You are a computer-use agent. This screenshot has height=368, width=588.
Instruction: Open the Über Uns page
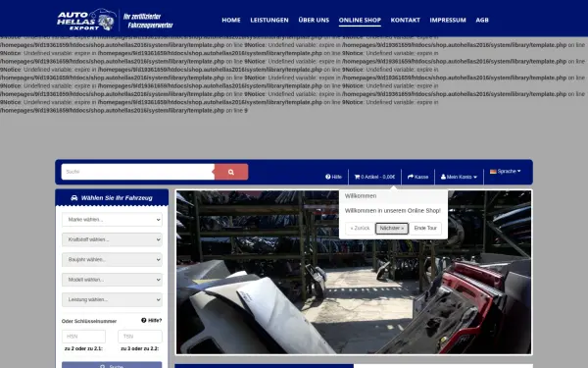(x=314, y=20)
